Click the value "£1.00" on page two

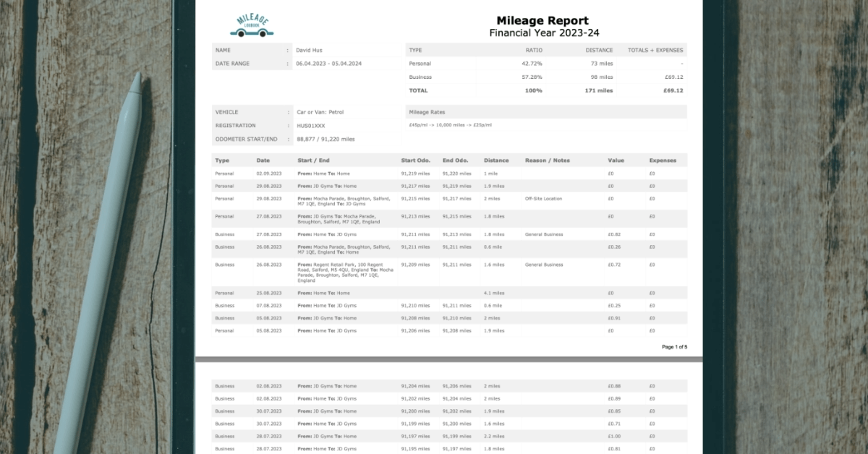click(x=614, y=436)
